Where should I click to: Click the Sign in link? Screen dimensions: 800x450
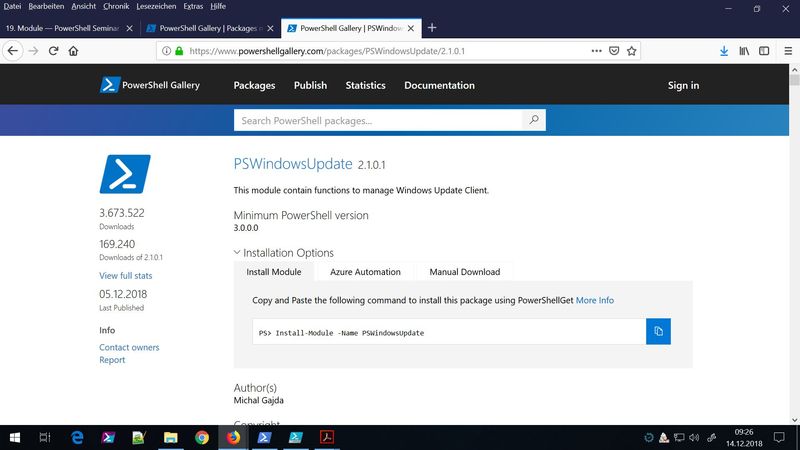683,85
